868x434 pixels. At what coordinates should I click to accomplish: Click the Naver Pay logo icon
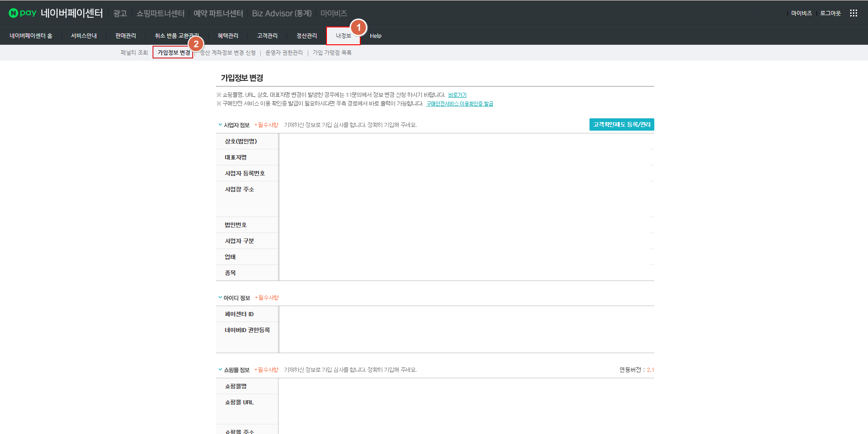point(22,13)
